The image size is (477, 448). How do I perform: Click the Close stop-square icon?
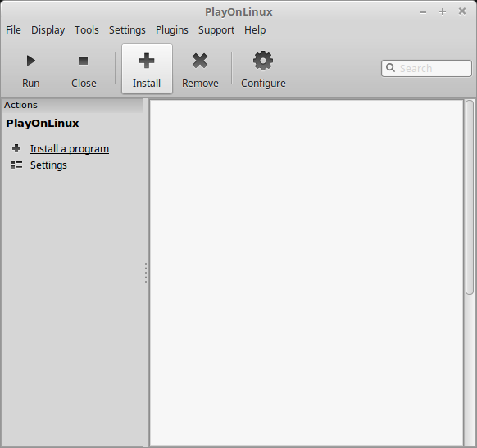[x=84, y=61]
